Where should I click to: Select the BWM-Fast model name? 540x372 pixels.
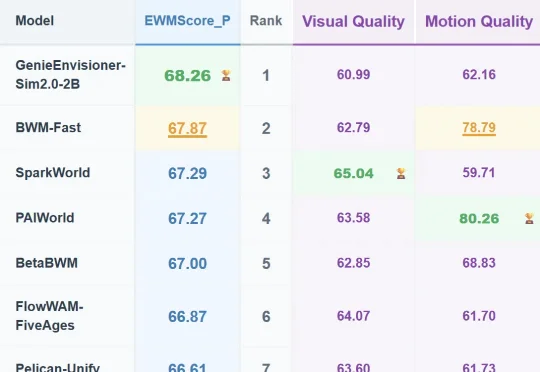[48, 128]
